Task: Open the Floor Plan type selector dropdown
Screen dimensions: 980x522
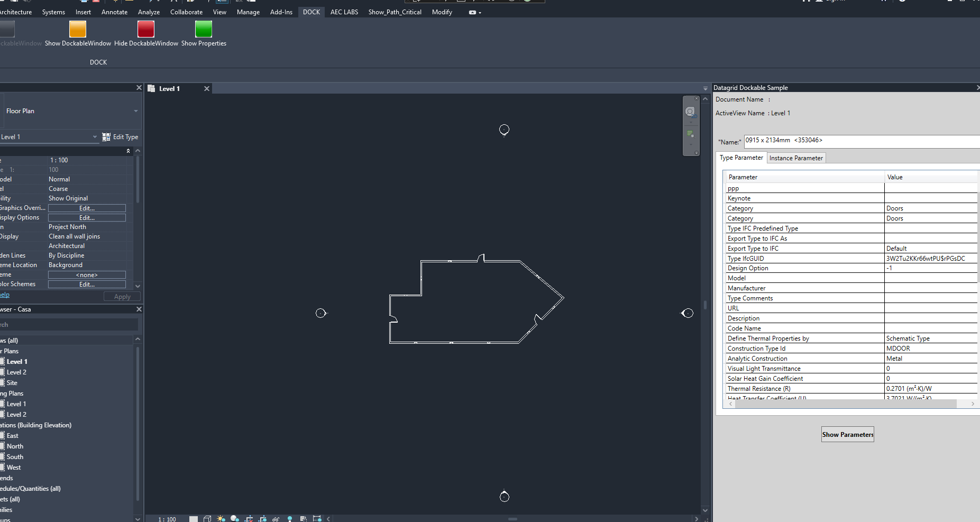Action: tap(136, 111)
